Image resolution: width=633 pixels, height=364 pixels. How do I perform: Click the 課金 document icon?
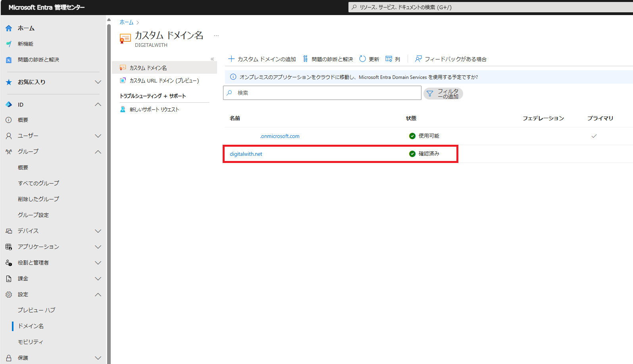point(9,279)
